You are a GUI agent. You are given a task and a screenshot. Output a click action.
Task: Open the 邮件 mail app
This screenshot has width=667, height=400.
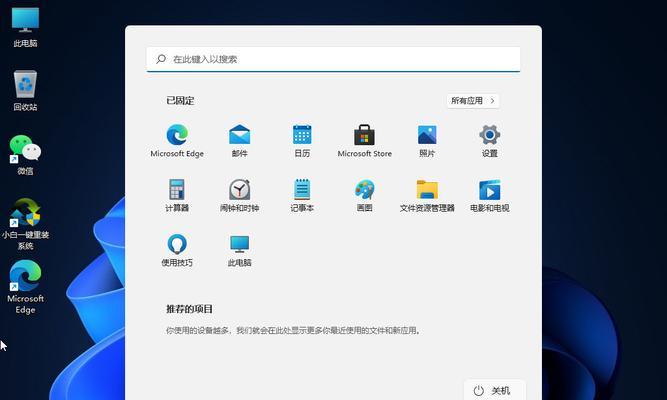239,141
